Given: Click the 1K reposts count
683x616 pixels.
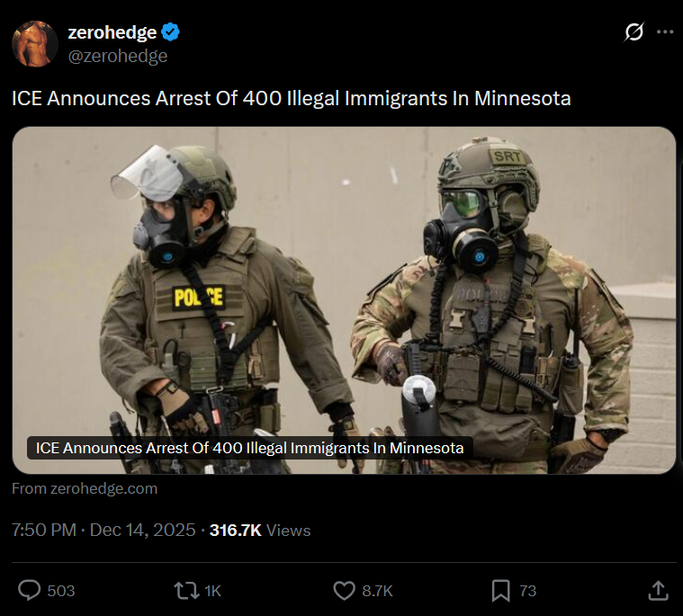Looking at the screenshot, I should pyautogui.click(x=213, y=591).
